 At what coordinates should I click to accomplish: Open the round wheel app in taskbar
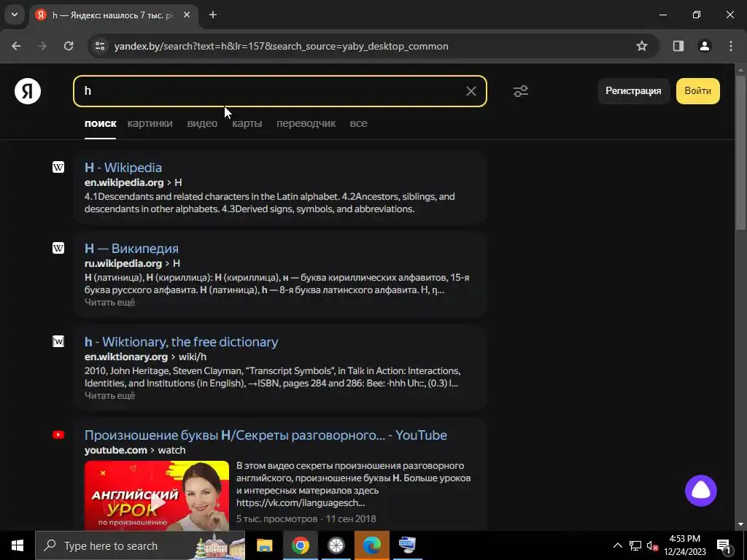336,545
